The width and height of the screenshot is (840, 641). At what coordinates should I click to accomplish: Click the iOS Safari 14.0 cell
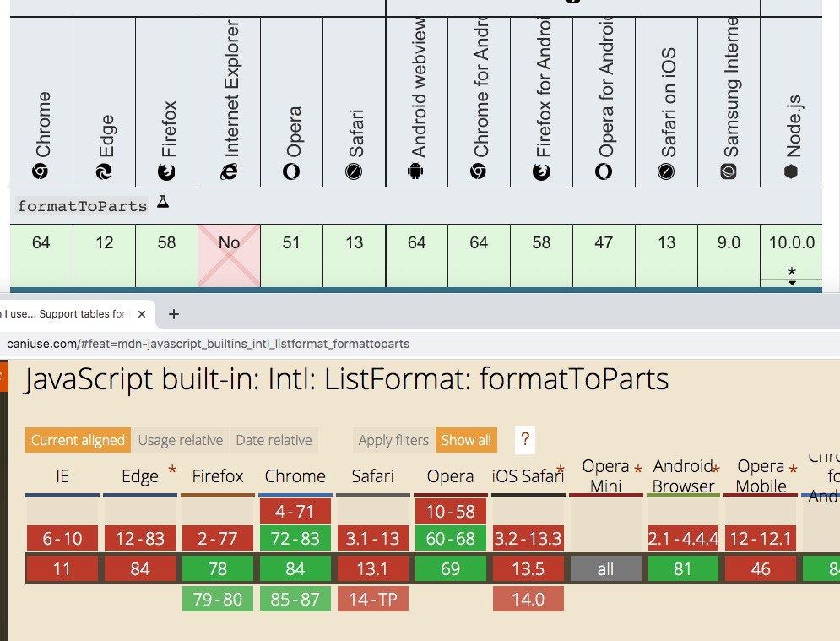pyautogui.click(x=528, y=599)
